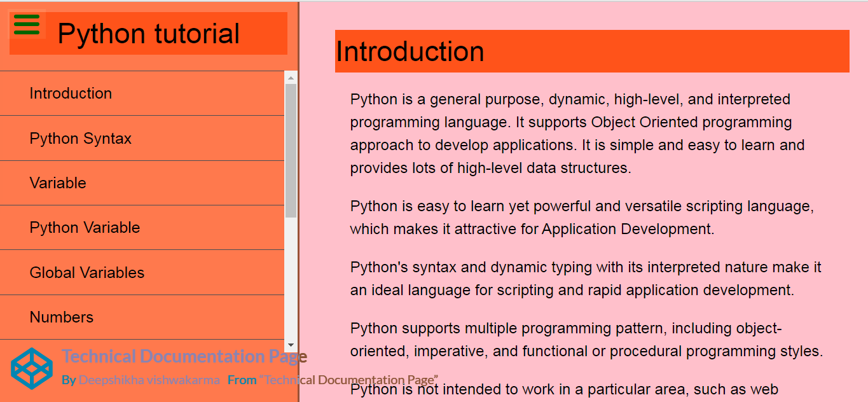Select the standalone Variable sidebar item
This screenshot has height=402, width=868.
[x=58, y=183]
